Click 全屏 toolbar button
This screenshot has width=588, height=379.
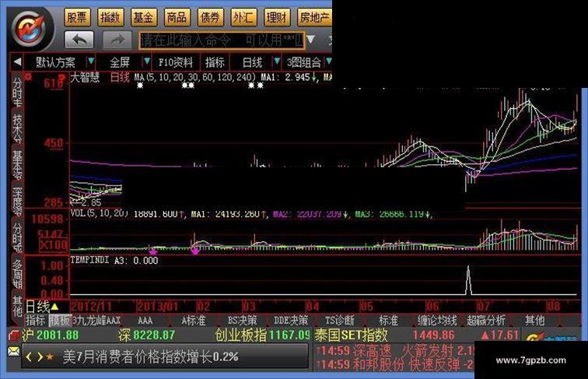tap(120, 62)
